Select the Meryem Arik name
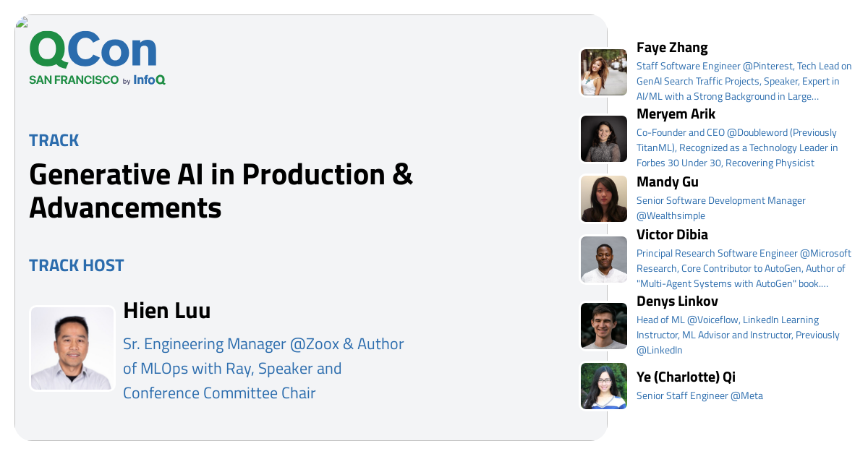The image size is (868, 454). [676, 114]
